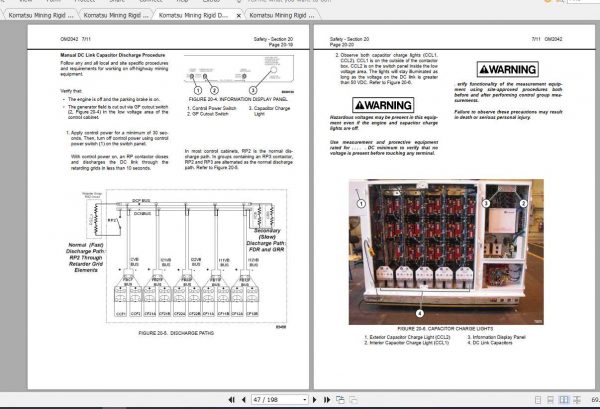
Task: Click legend 1. Control Power Switch
Action: tap(212, 108)
